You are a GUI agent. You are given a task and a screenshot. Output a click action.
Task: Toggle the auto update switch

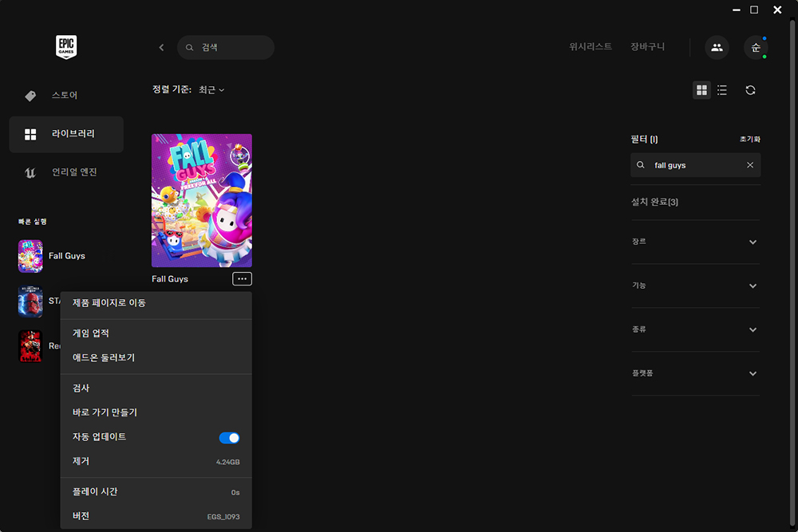[229, 437]
